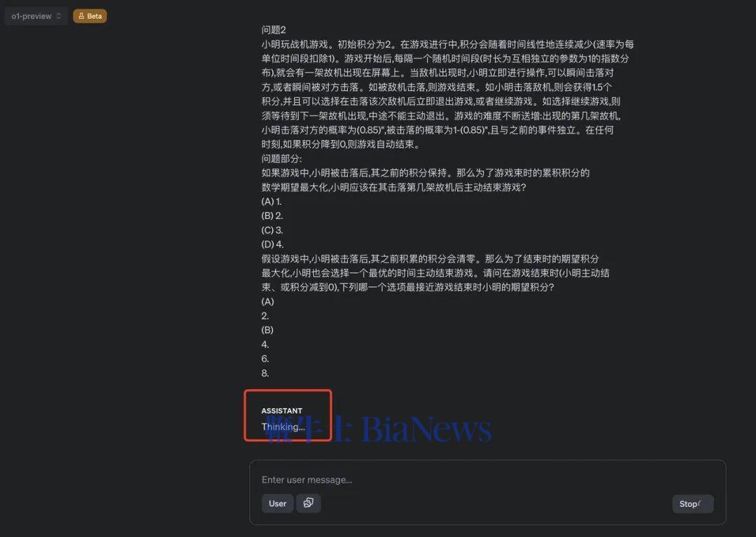
Task: Focus the Enter user message field
Action: click(x=487, y=480)
